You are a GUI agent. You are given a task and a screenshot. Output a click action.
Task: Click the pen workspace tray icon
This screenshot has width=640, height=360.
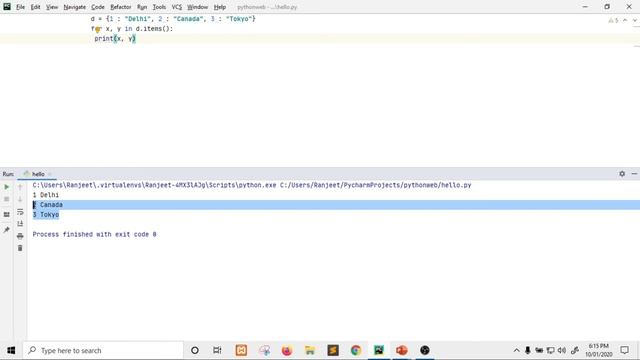click(575, 350)
